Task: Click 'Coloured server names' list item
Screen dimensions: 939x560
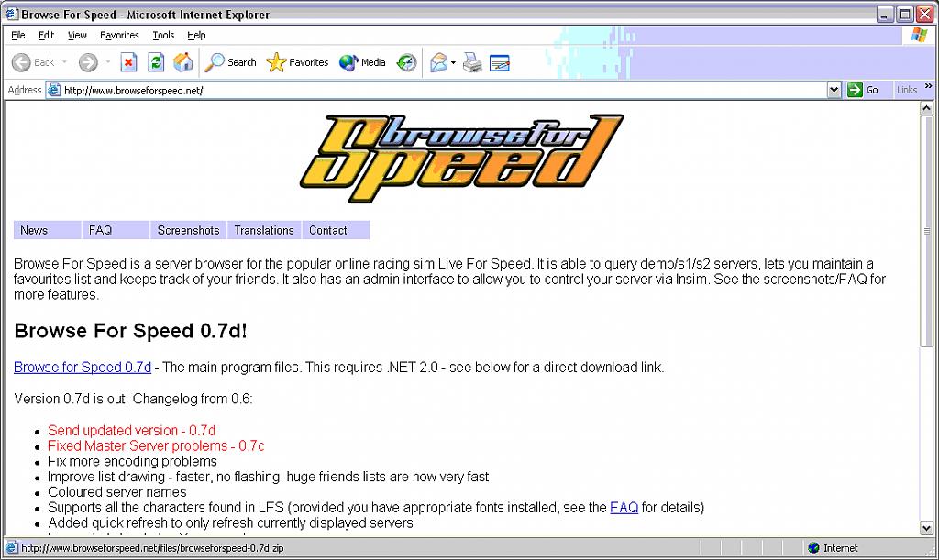Action: [116, 492]
